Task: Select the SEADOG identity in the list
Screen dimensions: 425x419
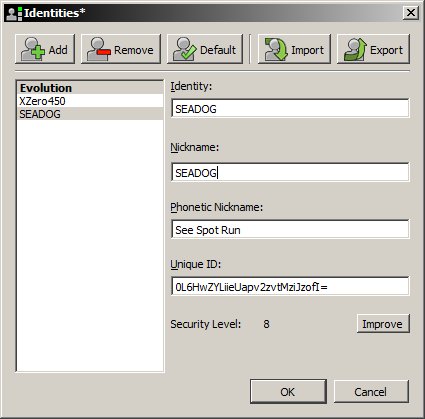Action: [x=90, y=114]
